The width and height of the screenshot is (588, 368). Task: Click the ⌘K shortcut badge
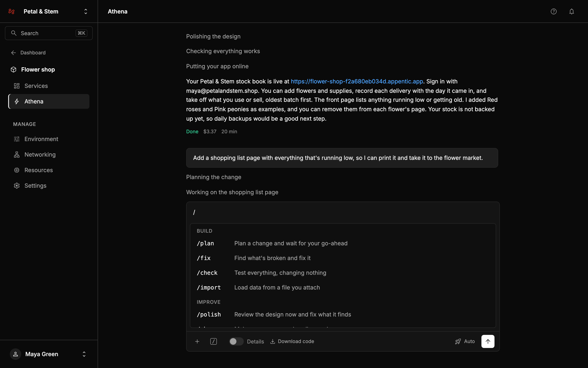81,33
